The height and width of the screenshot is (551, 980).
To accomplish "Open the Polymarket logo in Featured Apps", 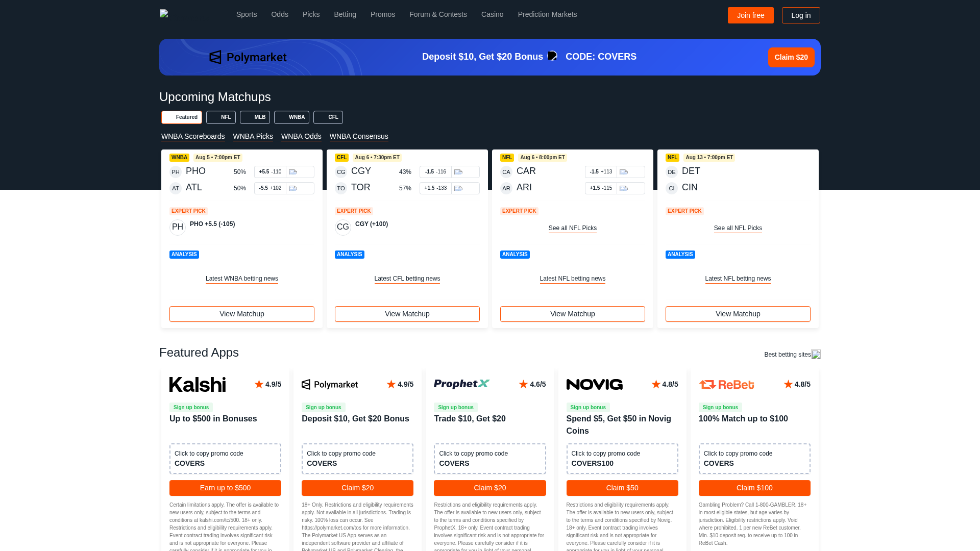I will [x=330, y=385].
